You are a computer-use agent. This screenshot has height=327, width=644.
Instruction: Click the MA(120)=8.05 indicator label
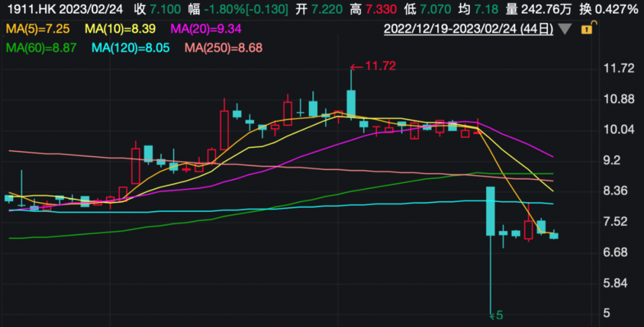pos(131,48)
